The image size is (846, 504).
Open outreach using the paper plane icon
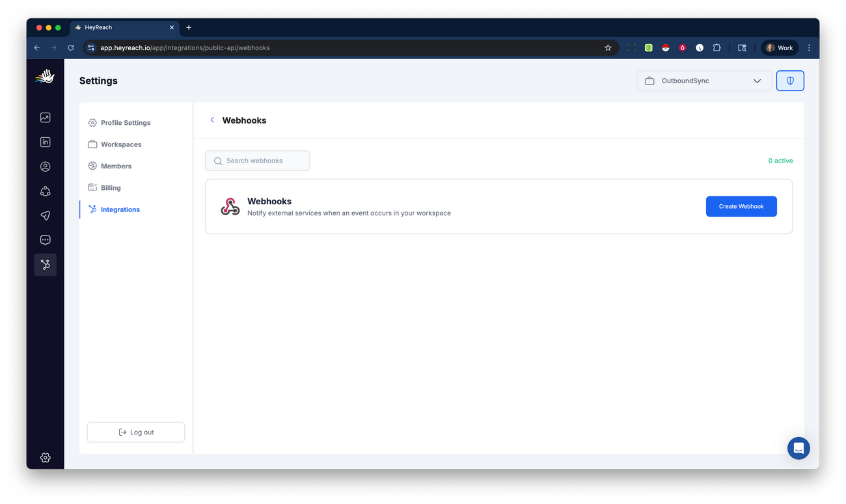45,215
